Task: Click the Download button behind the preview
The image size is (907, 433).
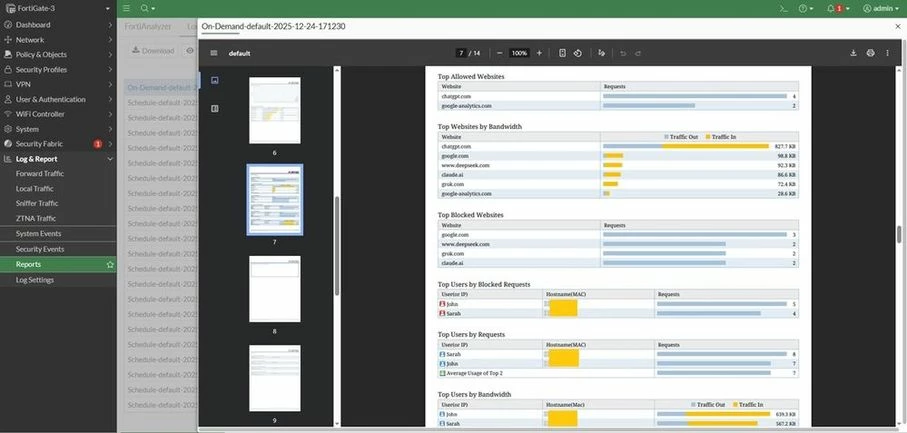Action: tap(153, 51)
